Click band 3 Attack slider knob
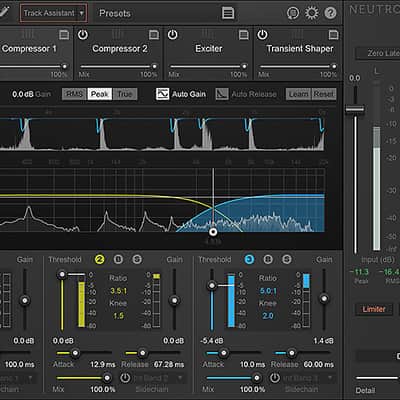Screen dimensions: 400x400 224,353
